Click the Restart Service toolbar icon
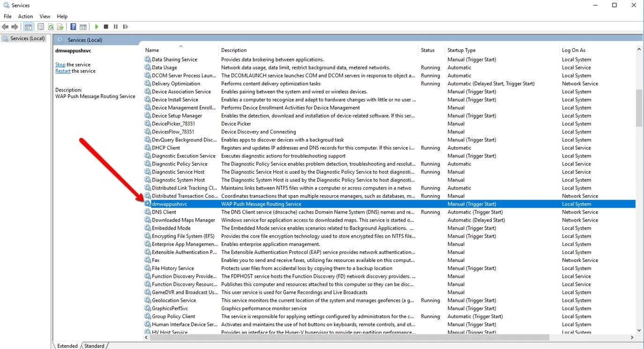 pyautogui.click(x=125, y=27)
